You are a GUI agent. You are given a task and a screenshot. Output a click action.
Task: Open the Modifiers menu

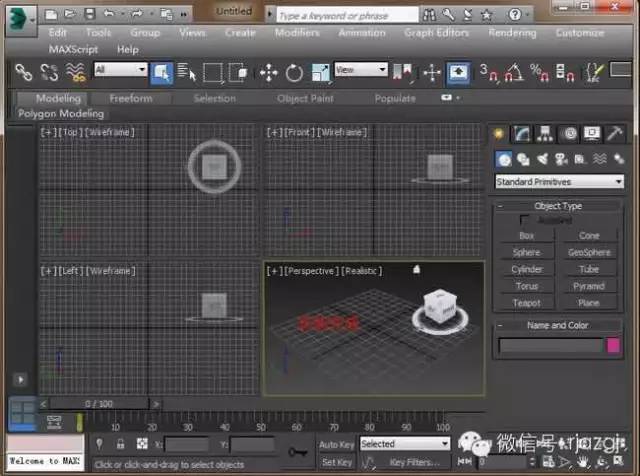296,32
